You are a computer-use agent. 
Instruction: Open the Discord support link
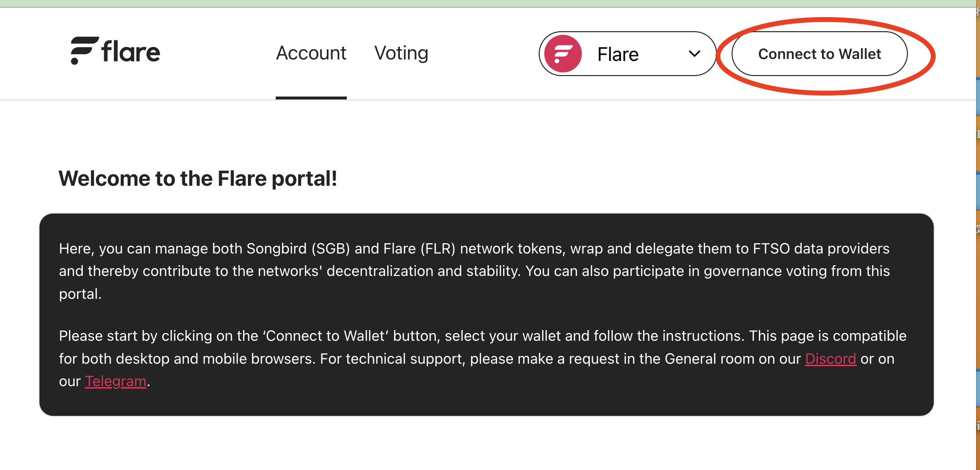click(830, 359)
